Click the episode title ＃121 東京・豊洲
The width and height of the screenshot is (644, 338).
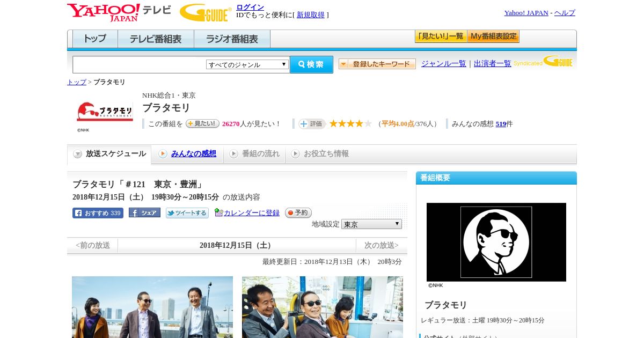point(138,185)
